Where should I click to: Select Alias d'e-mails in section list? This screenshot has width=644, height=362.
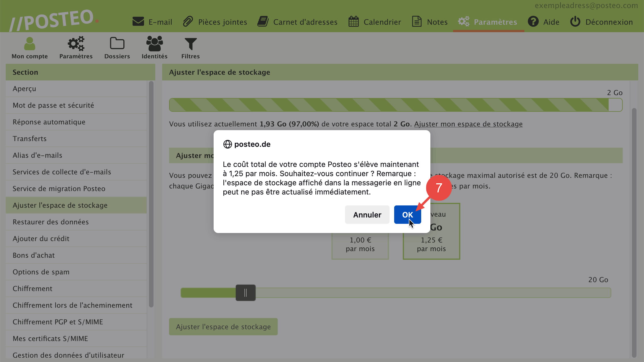[37, 155]
